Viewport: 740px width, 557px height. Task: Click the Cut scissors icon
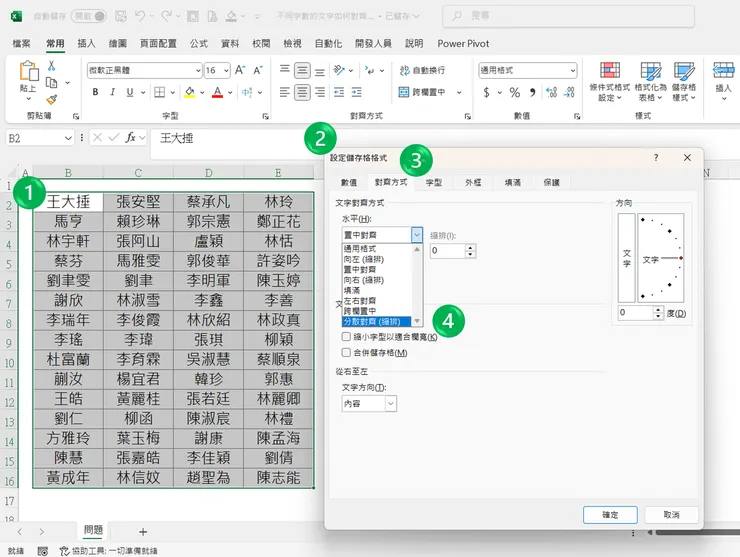(x=52, y=65)
